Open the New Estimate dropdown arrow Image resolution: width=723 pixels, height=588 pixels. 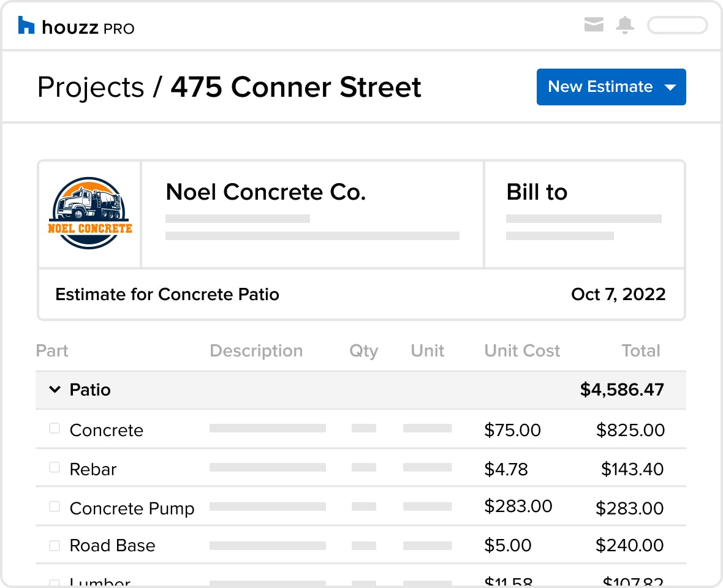pyautogui.click(x=670, y=88)
